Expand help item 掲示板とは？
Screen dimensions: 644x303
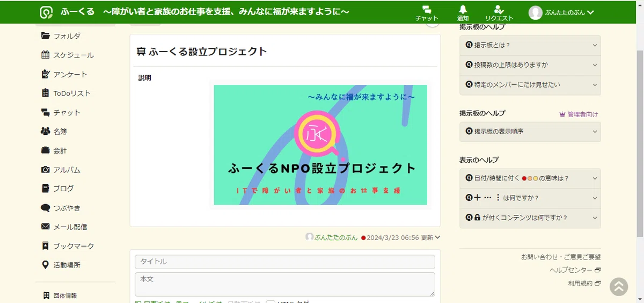530,45
